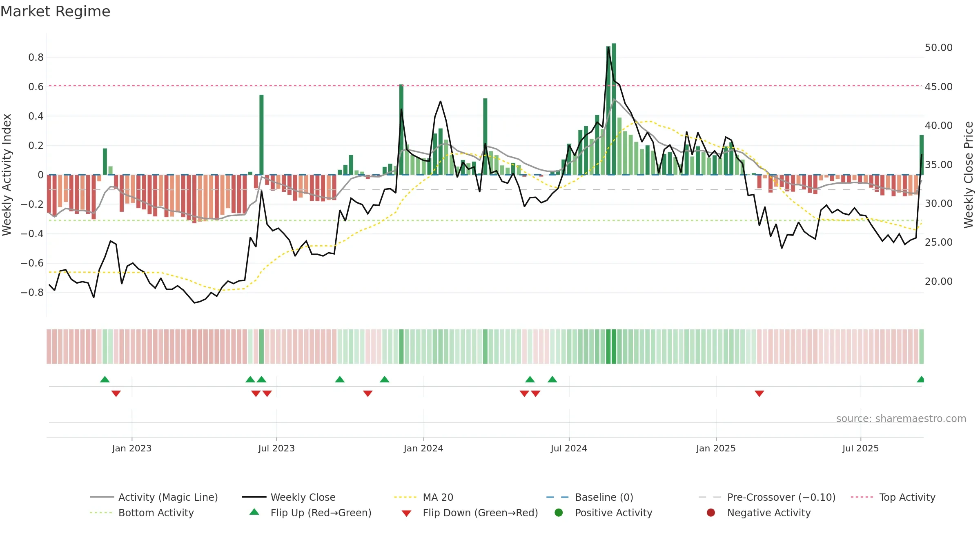Click the first red flip-down triangle before Jan 2023
The height and width of the screenshot is (551, 980).
(116, 393)
